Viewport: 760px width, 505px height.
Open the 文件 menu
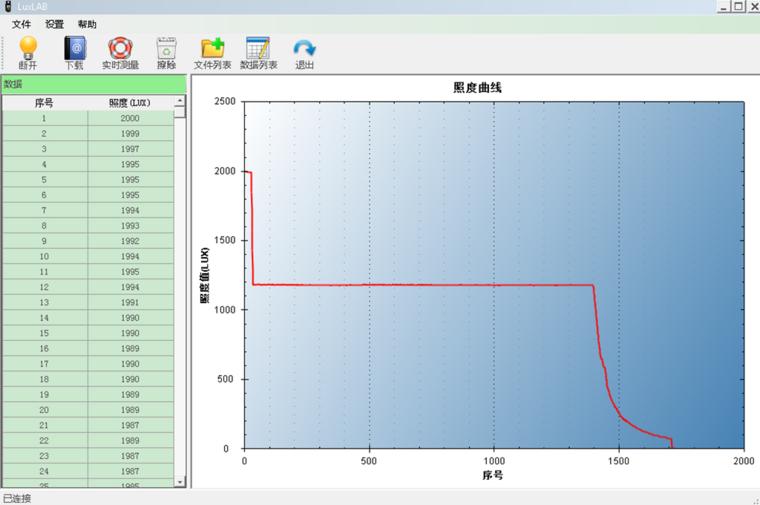pyautogui.click(x=21, y=24)
